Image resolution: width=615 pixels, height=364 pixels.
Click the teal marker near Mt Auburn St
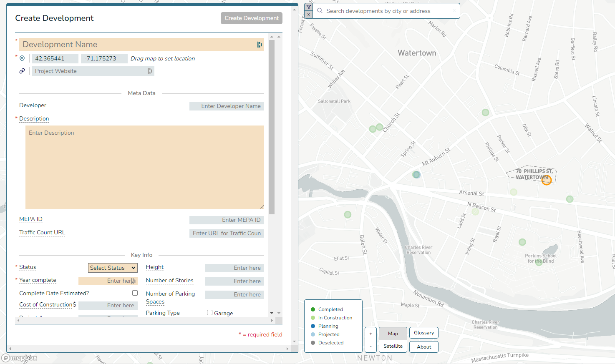416,174
